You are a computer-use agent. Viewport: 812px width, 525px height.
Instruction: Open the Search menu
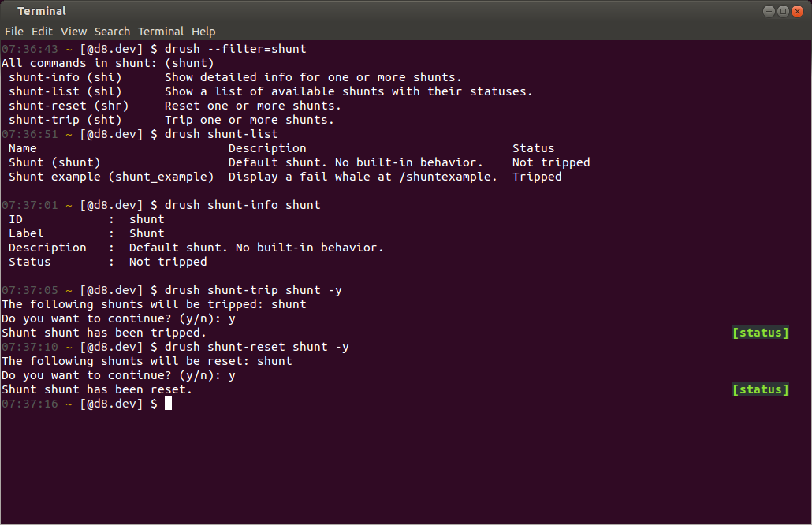tap(112, 32)
